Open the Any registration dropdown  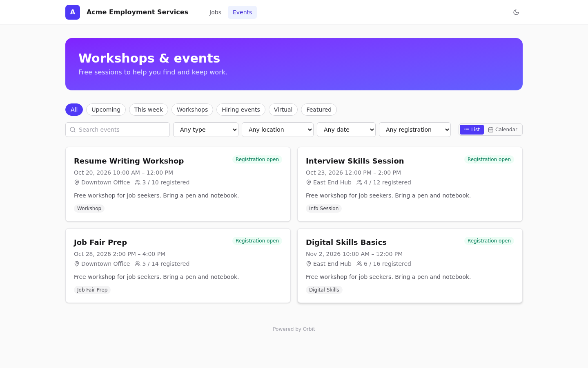(x=415, y=130)
